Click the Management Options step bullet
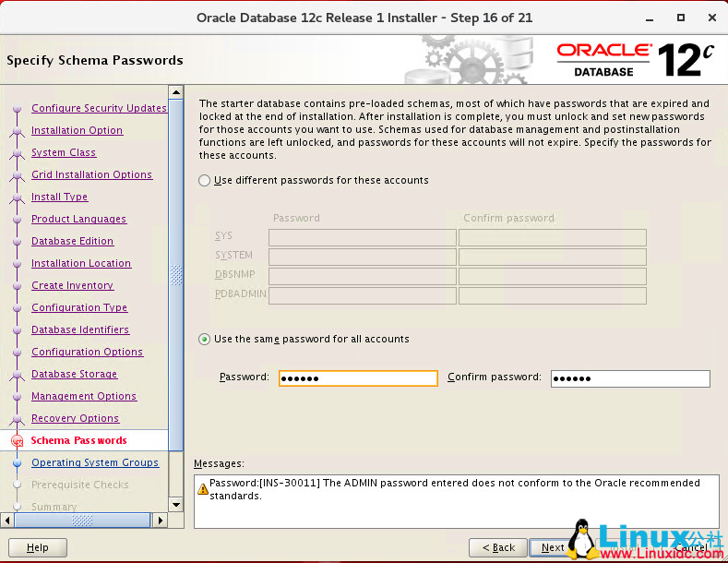 click(18, 397)
